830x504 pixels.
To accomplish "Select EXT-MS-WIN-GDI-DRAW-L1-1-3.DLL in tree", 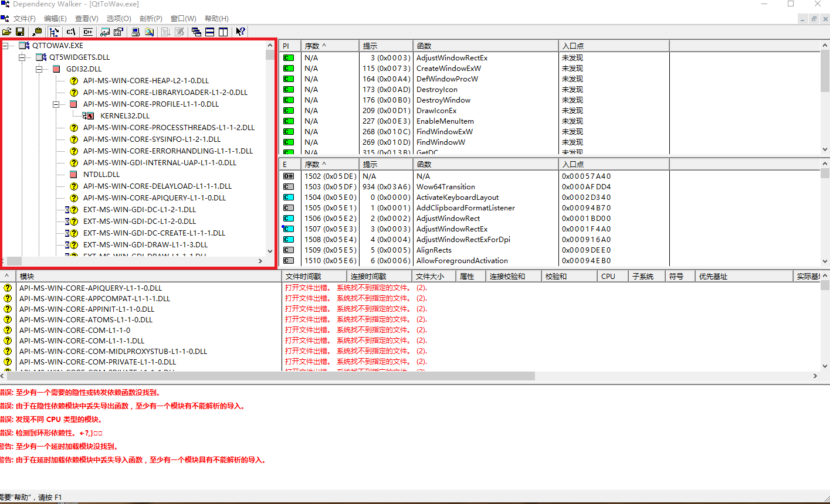I will [x=145, y=244].
